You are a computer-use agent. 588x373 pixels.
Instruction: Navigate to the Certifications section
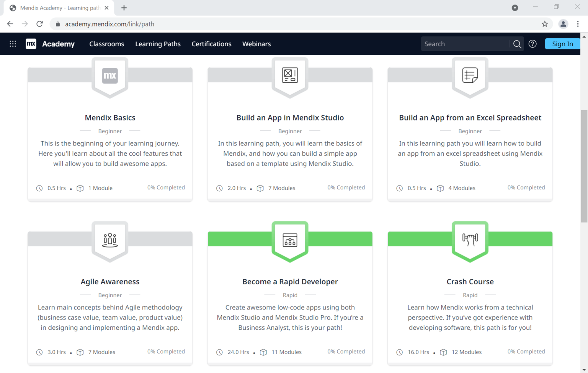(211, 44)
